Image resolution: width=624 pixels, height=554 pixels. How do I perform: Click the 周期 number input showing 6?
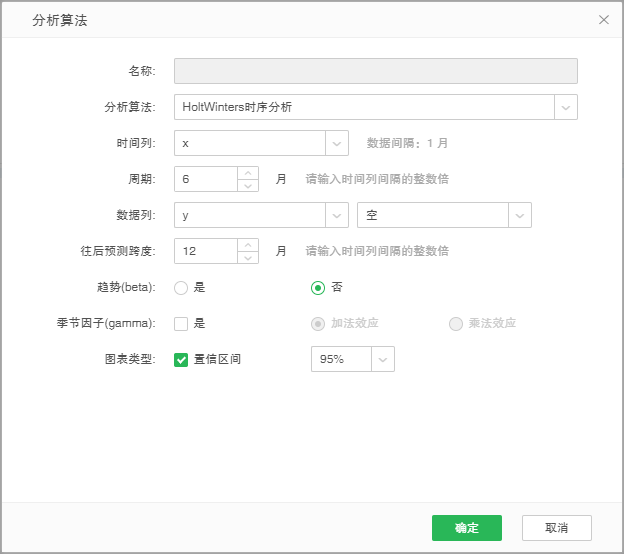pos(206,179)
